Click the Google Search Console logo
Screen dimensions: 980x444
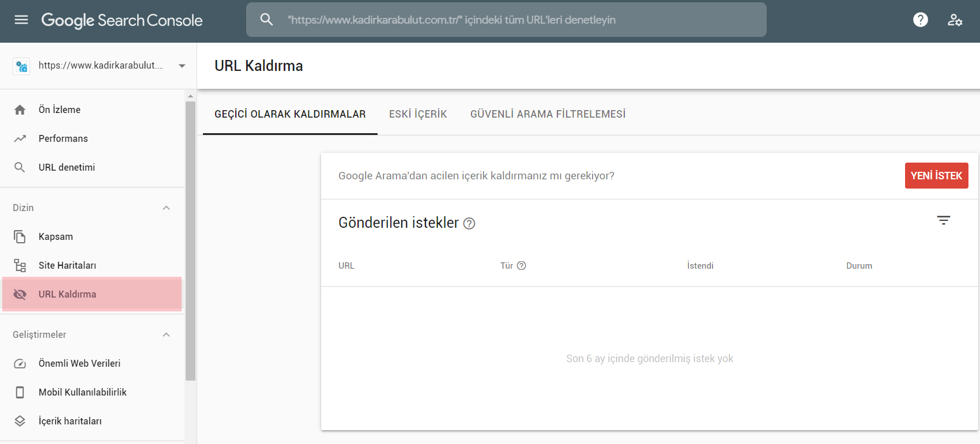122,20
